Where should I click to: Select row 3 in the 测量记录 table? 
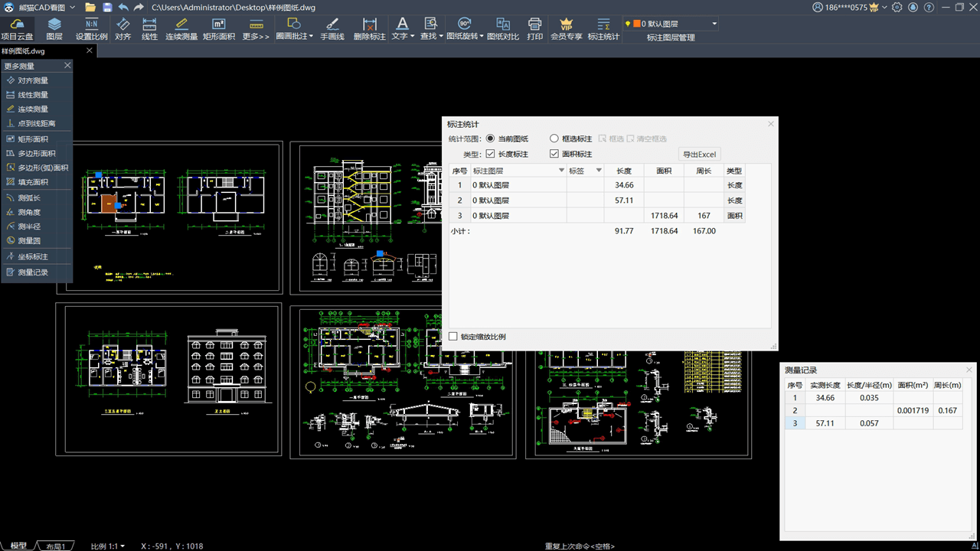coord(795,423)
